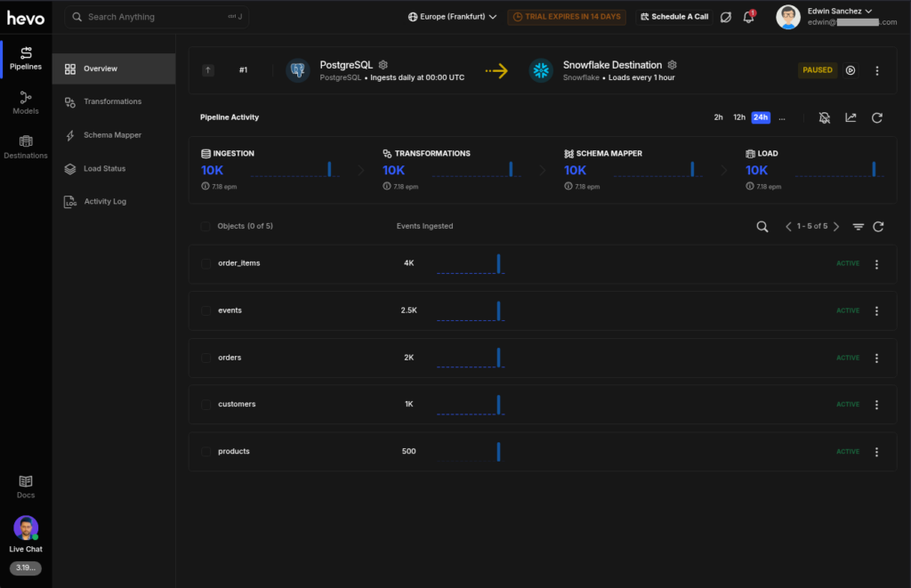The height and width of the screenshot is (588, 911).
Task: Click the user avatar picture
Action: pos(788,17)
